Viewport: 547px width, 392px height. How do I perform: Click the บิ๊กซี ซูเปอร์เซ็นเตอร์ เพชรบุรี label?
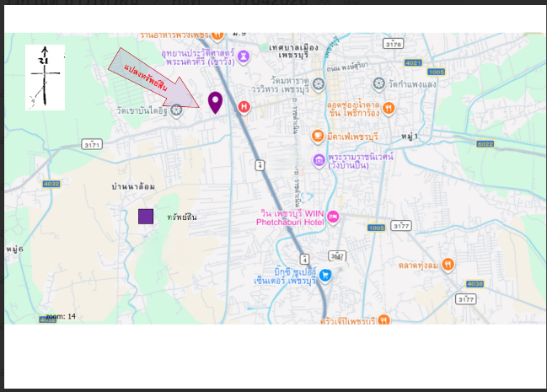point(286,277)
